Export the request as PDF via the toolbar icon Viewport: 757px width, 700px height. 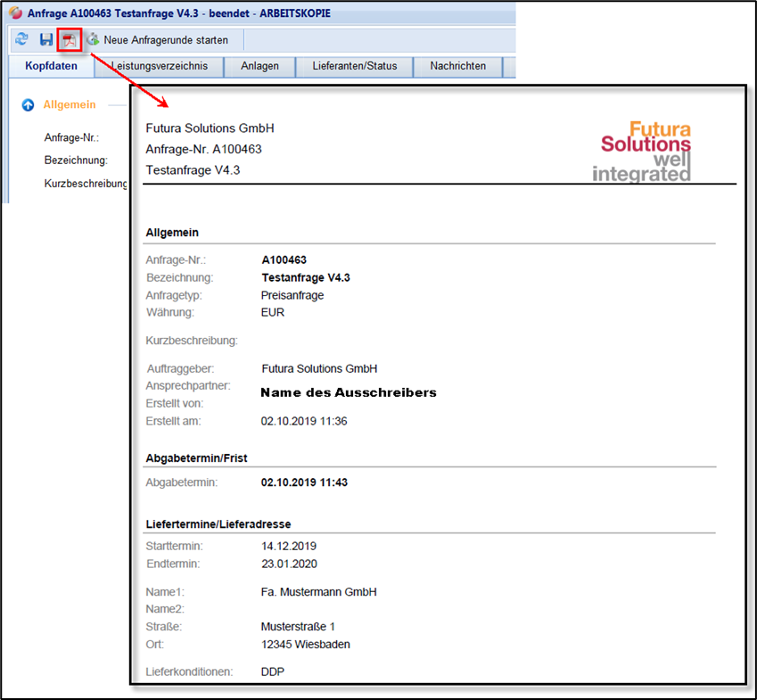[x=69, y=40]
